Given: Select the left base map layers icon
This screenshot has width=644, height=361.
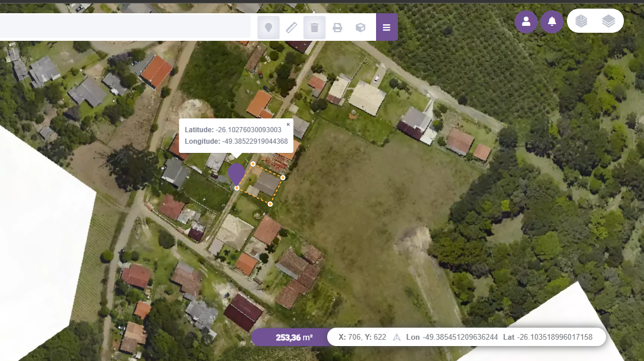Looking at the screenshot, I should (x=581, y=21).
